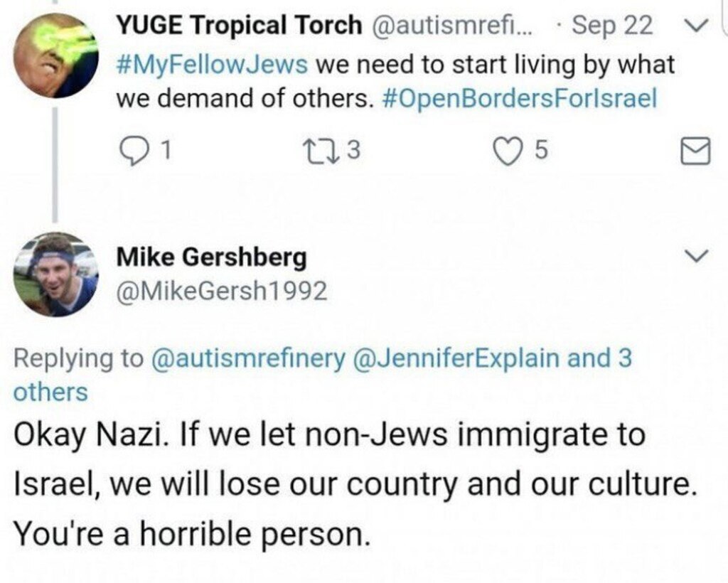Open Mike Gershberg's profile picture
This screenshot has height=583, width=728.
pos(55,274)
